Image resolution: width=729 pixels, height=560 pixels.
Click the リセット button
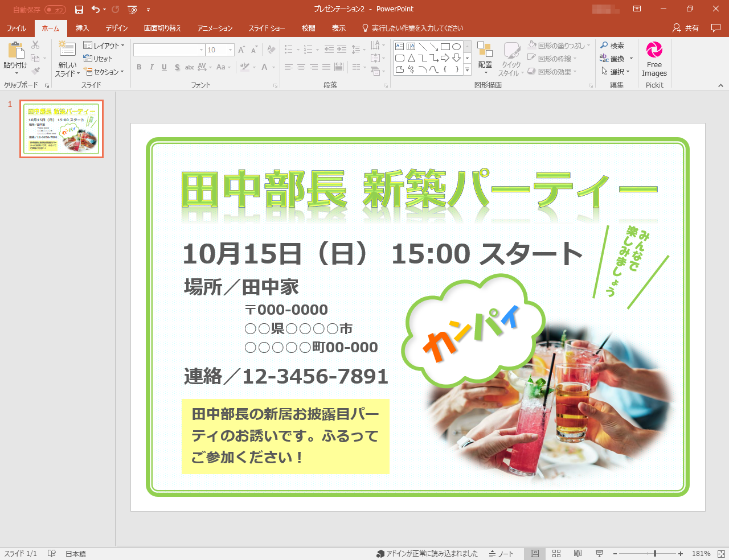[99, 59]
